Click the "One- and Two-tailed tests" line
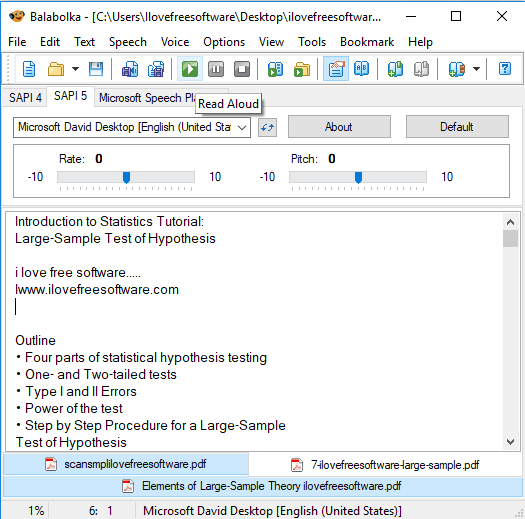 click(x=96, y=374)
